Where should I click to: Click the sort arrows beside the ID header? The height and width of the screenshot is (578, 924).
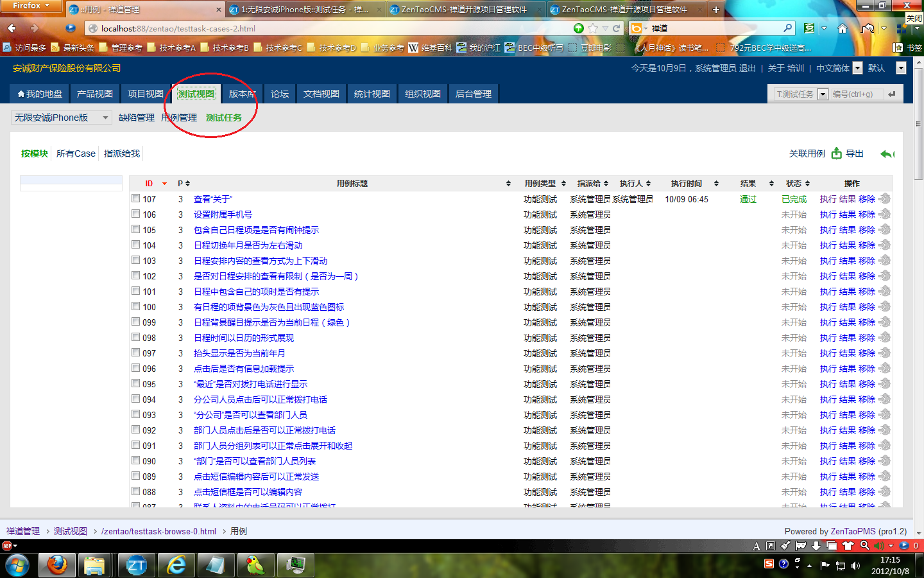164,184
